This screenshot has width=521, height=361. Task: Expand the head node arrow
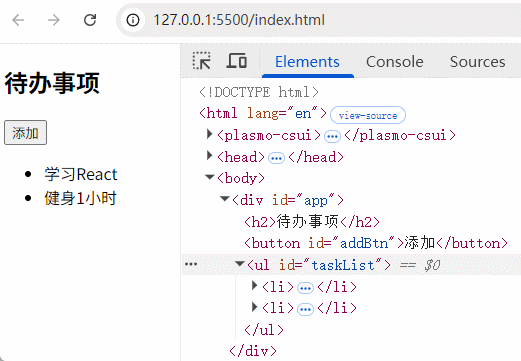point(209,155)
